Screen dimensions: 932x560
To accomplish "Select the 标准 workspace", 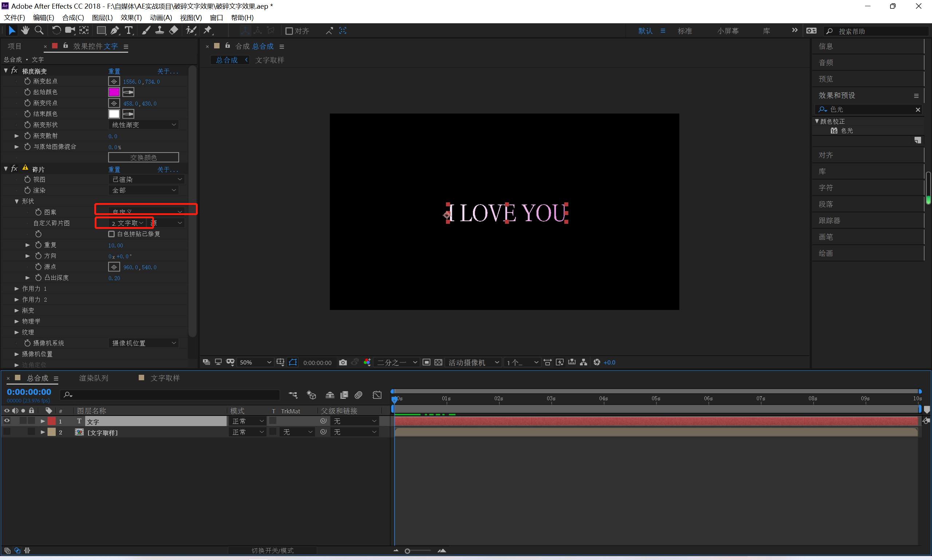I will click(x=685, y=31).
